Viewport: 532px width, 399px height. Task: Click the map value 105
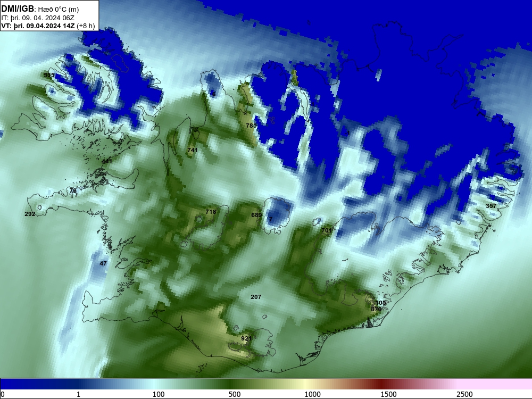[x=381, y=303]
